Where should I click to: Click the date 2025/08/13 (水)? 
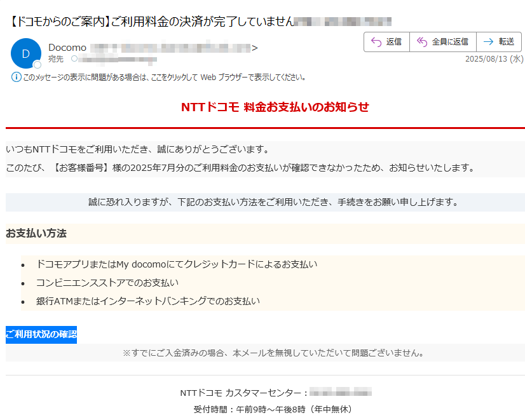[x=494, y=59]
